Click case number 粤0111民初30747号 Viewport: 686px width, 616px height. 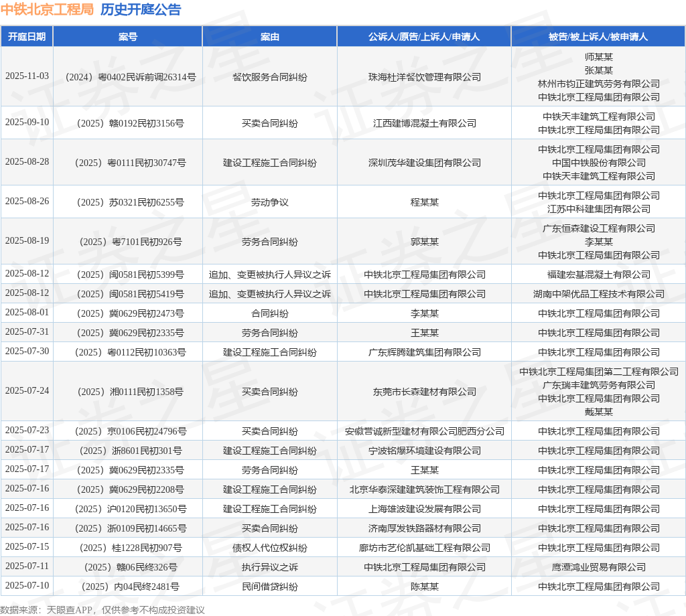[131, 163]
